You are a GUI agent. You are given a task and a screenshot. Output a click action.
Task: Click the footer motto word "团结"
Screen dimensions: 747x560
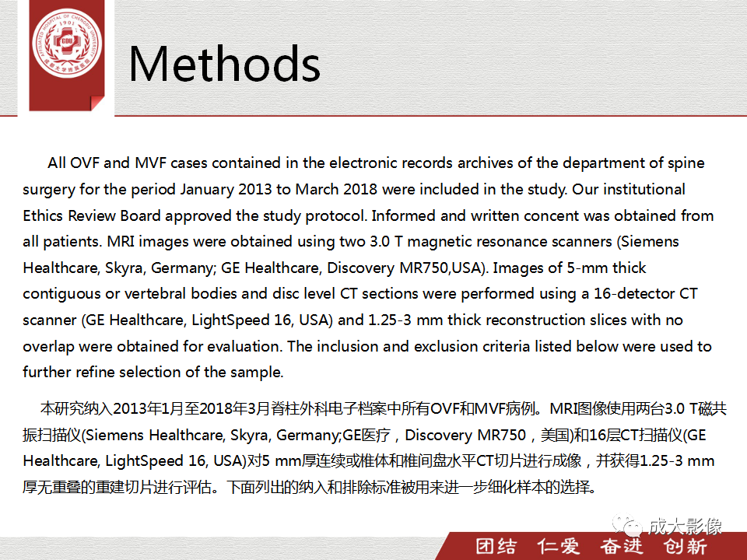point(496,546)
